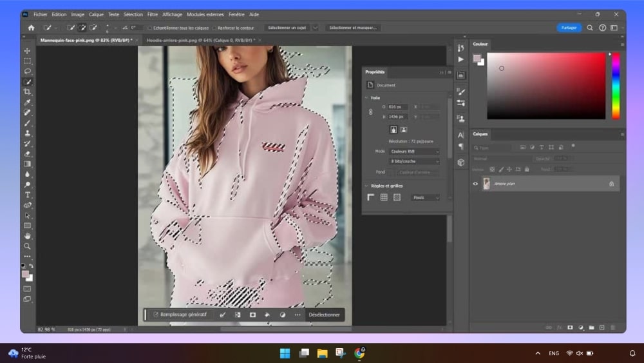
Task: Collapse Propriétés panel with double chevron
Action: (442, 72)
